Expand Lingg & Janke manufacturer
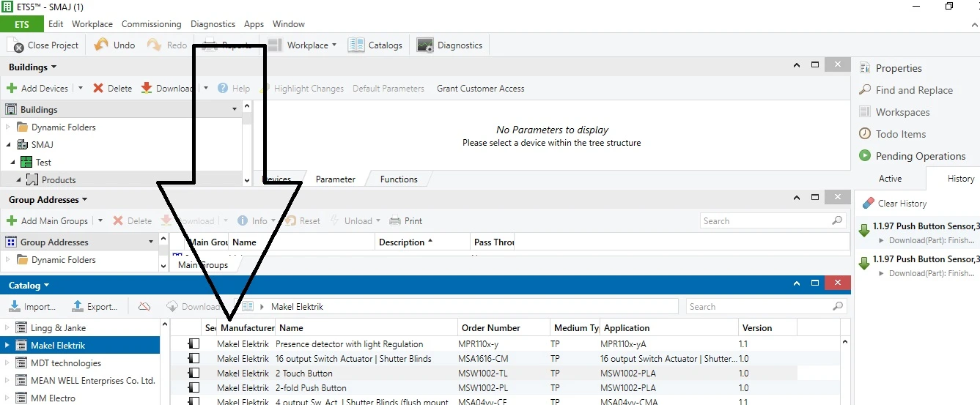This screenshot has width=980, height=405. (x=7, y=328)
